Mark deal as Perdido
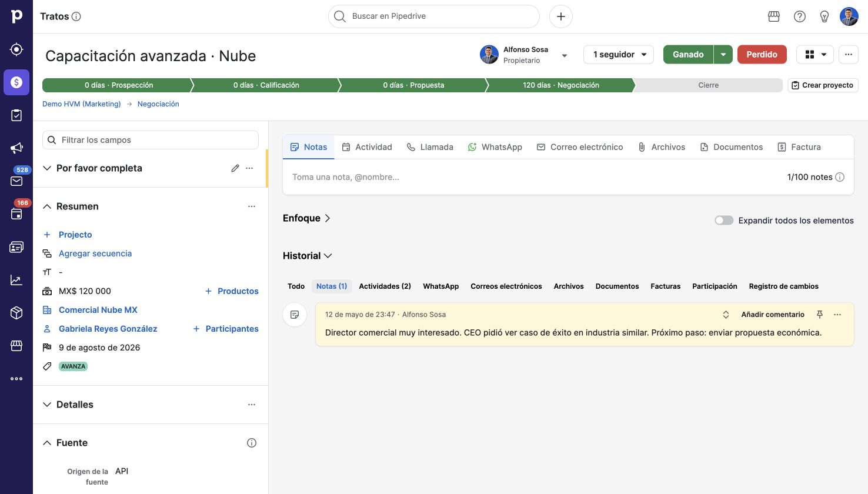Screen dimensions: 868x494 762,54
